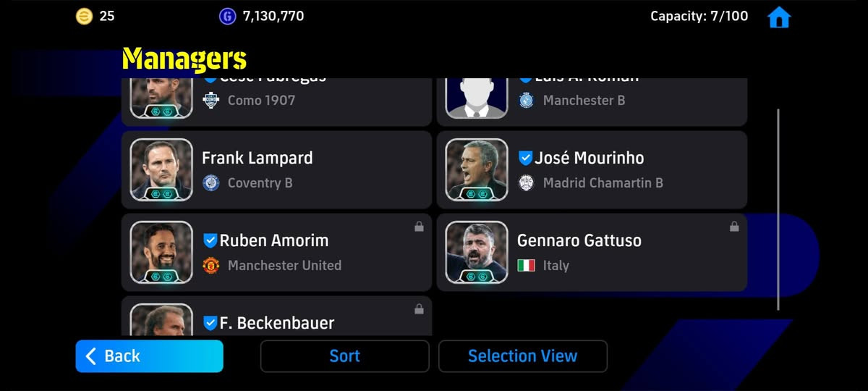Select the Frank Lampard manager card
Viewport: 868px width, 391px height.
click(x=276, y=169)
